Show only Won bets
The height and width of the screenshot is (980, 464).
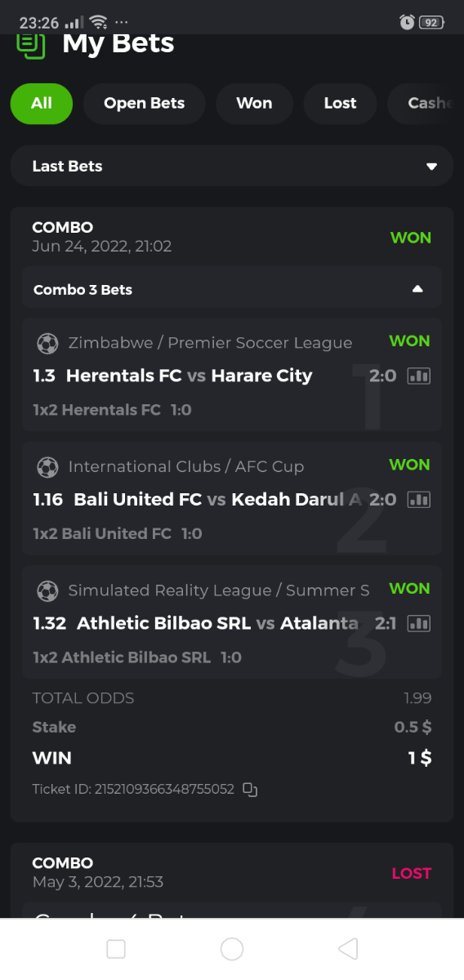tap(254, 103)
